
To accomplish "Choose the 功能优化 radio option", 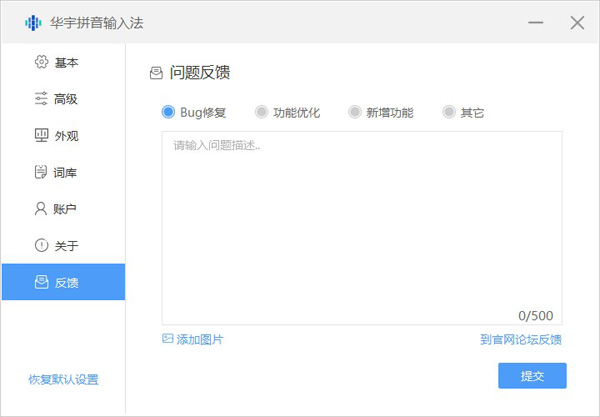I will pos(261,112).
